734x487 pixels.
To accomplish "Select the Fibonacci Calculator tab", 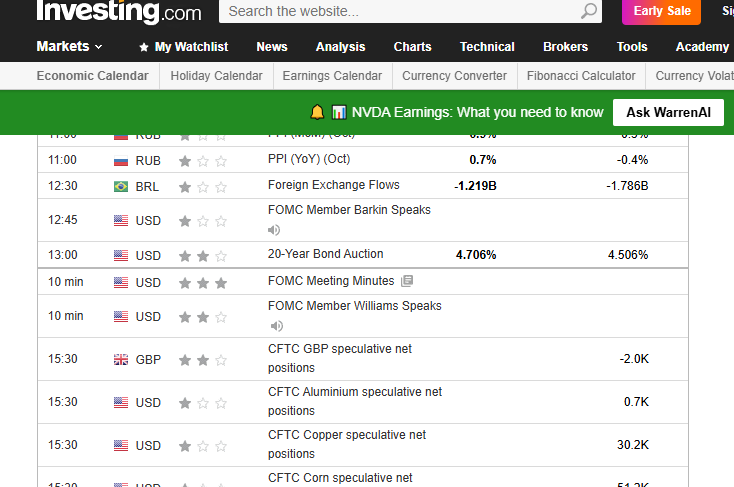I will [581, 75].
